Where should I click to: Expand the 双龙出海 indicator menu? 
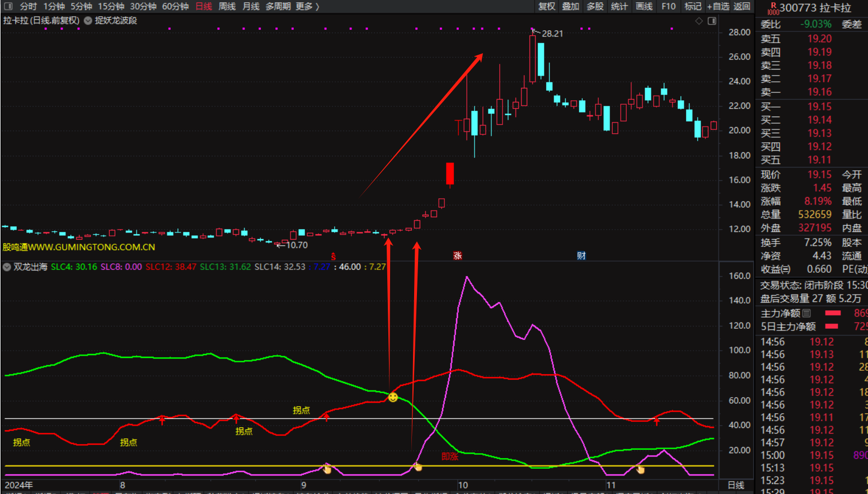7,267
